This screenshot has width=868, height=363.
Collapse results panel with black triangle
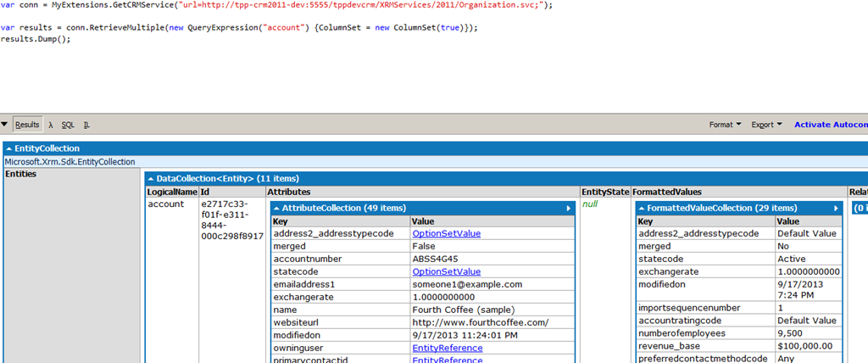click(x=4, y=124)
